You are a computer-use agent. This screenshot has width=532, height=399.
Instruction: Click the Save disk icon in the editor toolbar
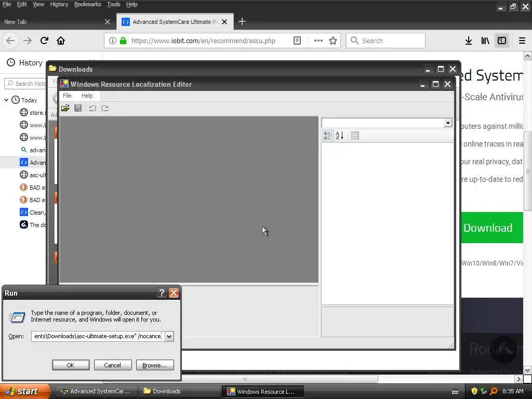tap(78, 108)
